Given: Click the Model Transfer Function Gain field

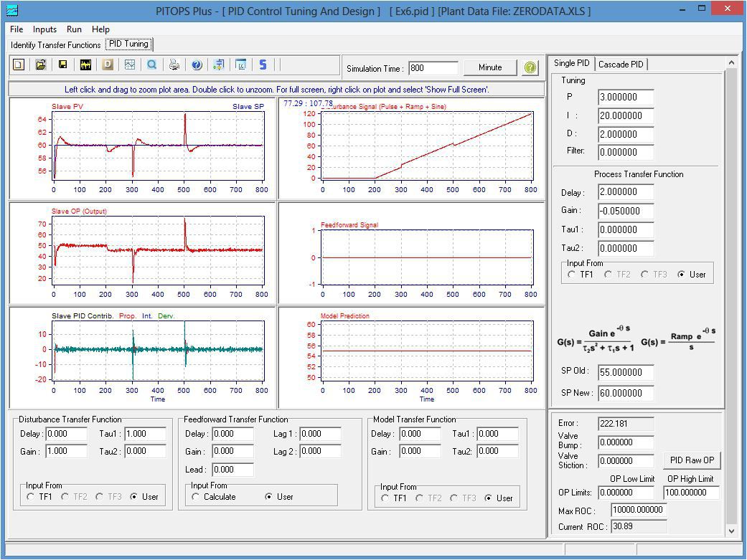Looking at the screenshot, I should coord(420,451).
